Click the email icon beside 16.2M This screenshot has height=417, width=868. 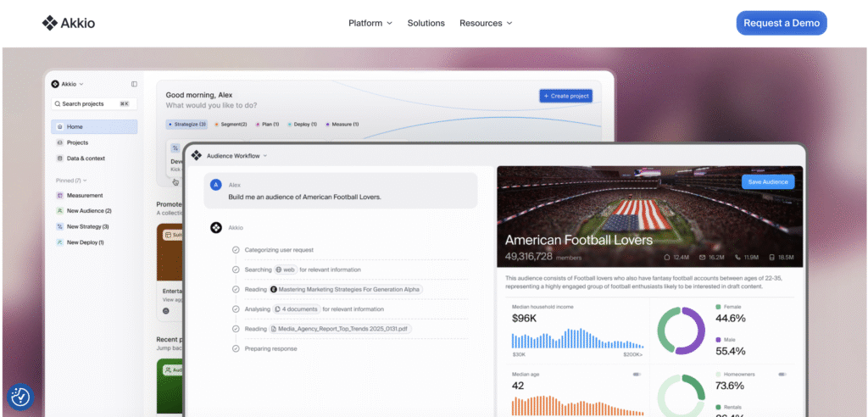[x=703, y=258]
